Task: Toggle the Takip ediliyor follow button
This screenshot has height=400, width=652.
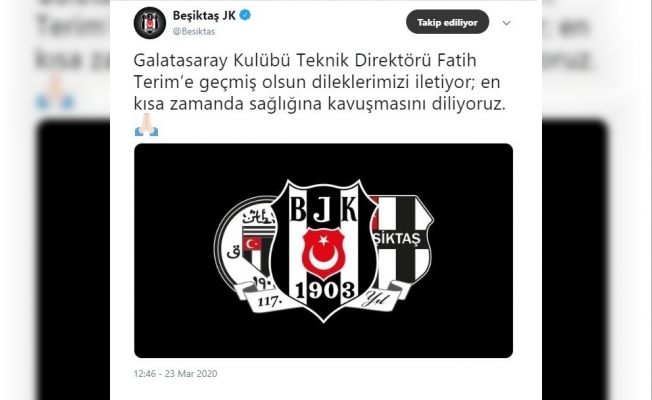Action: coord(447,22)
